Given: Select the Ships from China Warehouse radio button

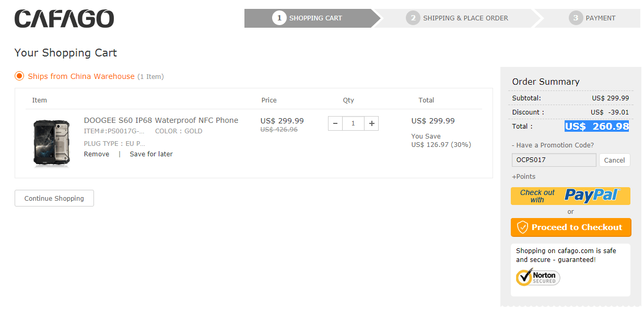Looking at the screenshot, I should pyautogui.click(x=19, y=76).
